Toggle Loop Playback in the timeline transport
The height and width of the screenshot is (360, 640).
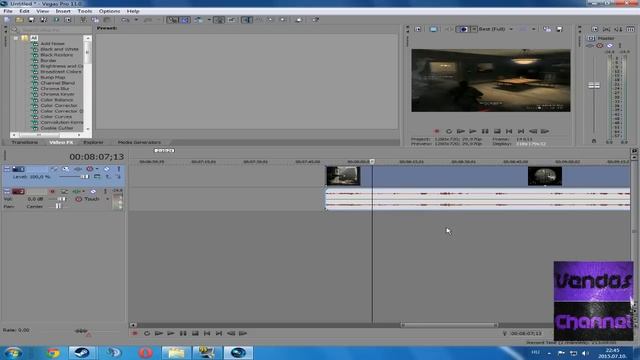(x=147, y=333)
